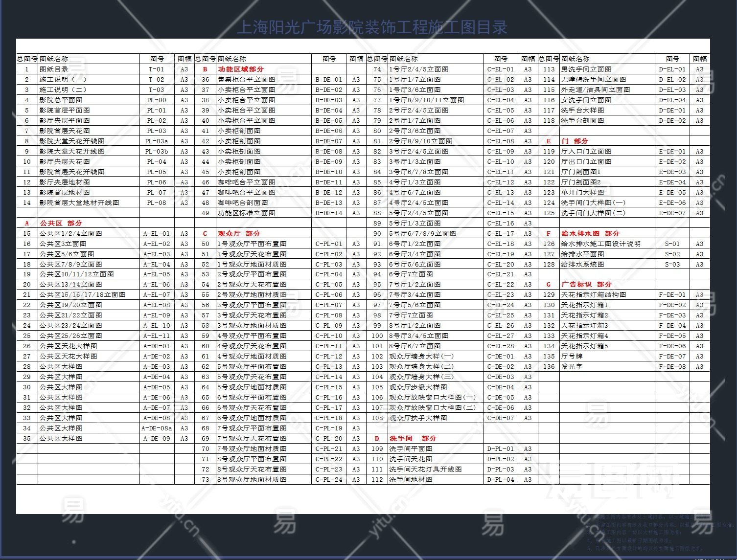Click drawing number D-PL-01
This screenshot has width=737, height=560.
pos(501,449)
